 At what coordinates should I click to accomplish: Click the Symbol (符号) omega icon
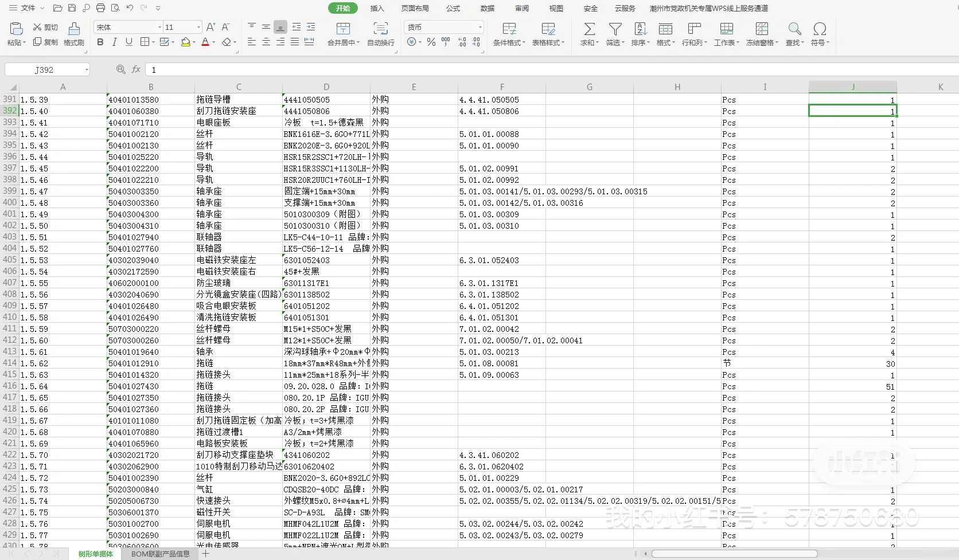pos(820,29)
